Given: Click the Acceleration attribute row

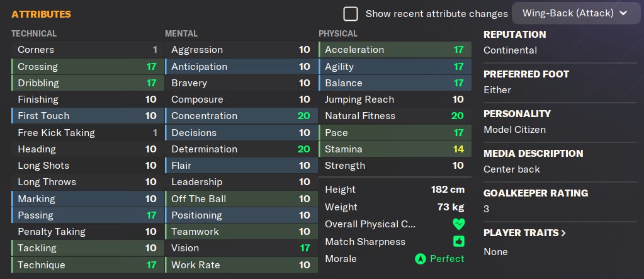Looking at the screenshot, I should (x=394, y=50).
